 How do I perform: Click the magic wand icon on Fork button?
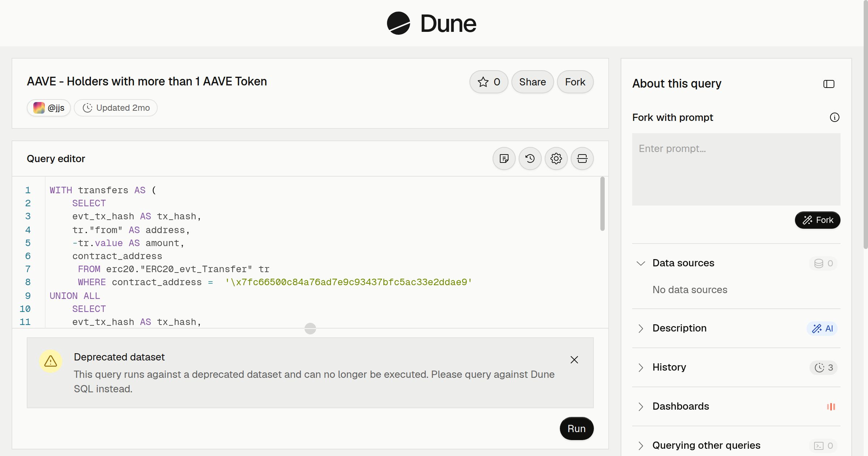[x=807, y=220]
